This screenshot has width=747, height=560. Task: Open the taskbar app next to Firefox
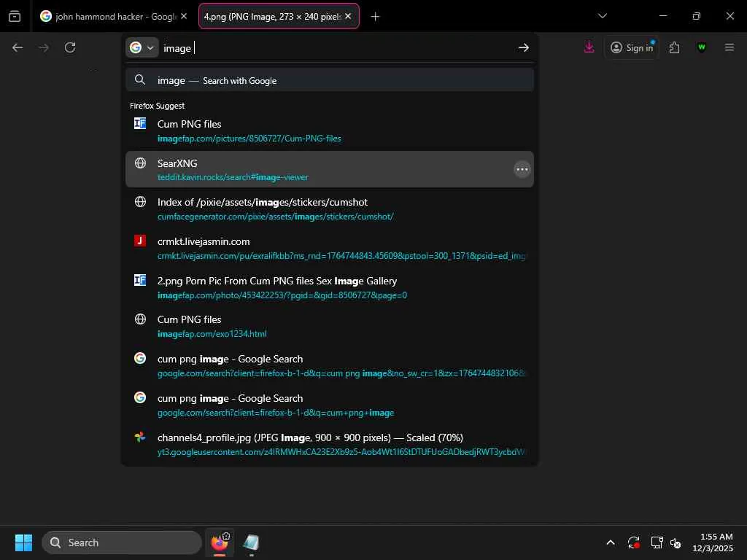[251, 542]
